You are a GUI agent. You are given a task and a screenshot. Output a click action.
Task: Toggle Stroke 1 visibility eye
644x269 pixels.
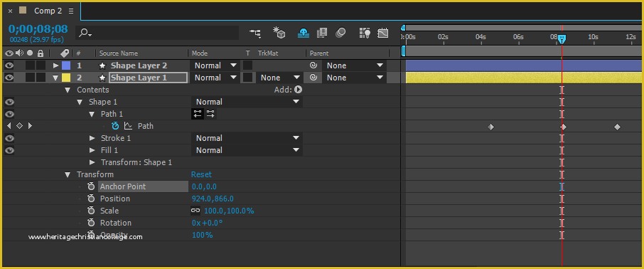click(9, 138)
